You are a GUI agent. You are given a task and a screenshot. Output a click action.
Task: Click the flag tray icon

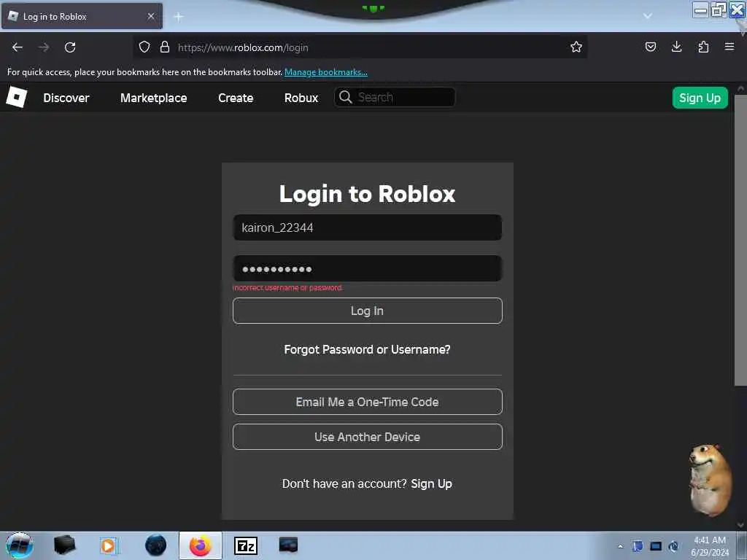[638, 546]
